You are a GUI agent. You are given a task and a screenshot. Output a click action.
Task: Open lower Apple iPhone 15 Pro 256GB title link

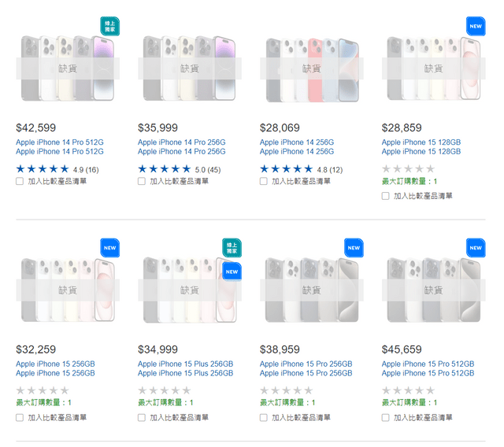[x=306, y=373]
